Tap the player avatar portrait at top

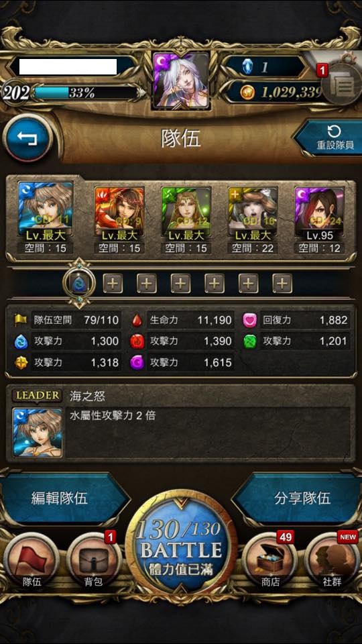[181, 80]
